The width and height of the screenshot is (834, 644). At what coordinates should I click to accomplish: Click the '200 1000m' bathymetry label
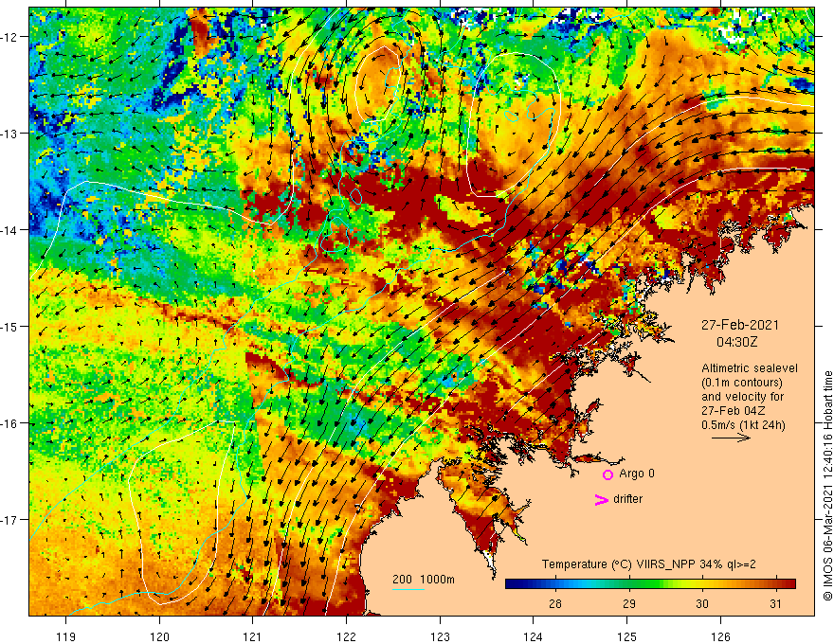pos(424,580)
